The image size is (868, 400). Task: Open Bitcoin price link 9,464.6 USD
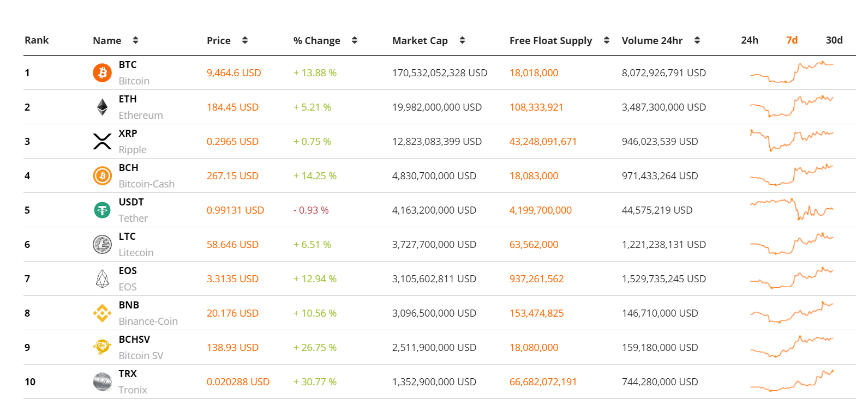(x=234, y=72)
